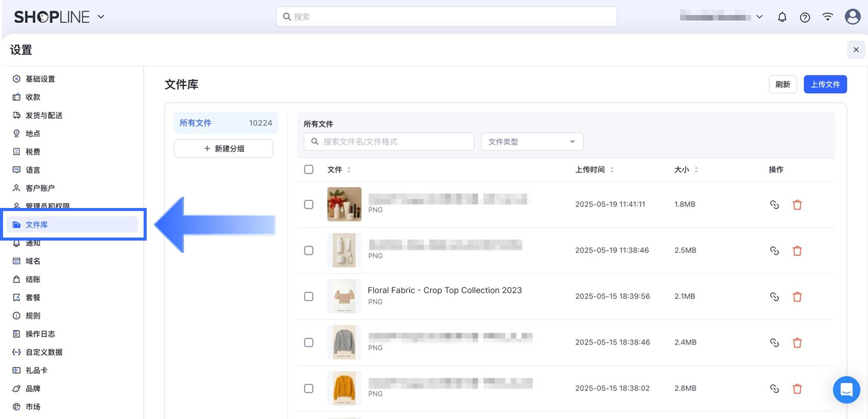Image resolution: width=868 pixels, height=419 pixels.
Task: Copy link for Floral Fabric file
Action: [x=774, y=297]
